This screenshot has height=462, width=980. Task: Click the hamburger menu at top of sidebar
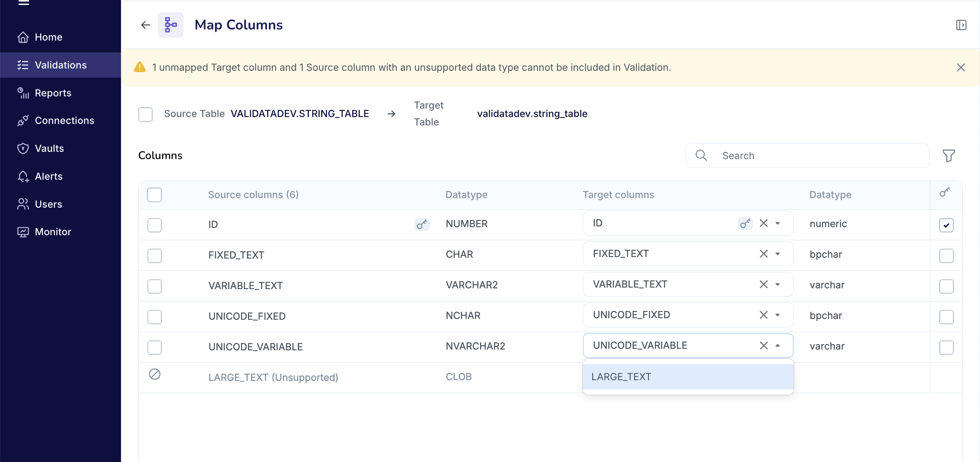click(x=23, y=3)
